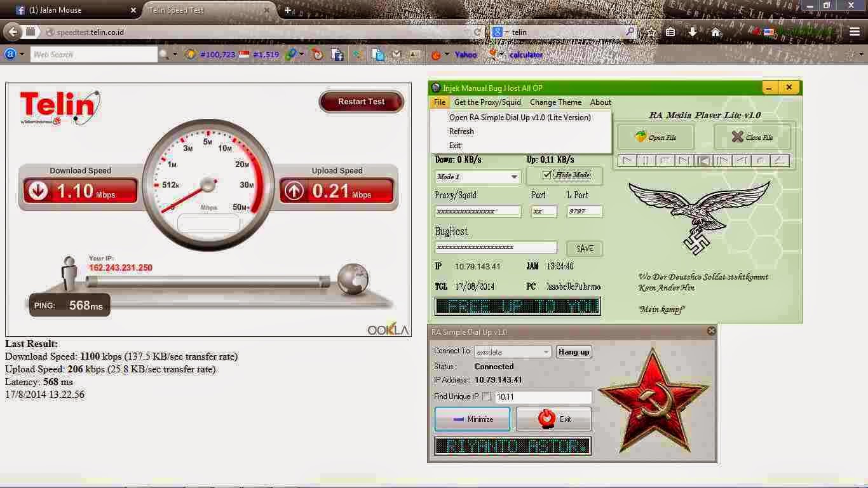Click the media player stop control
Screen dimensions: 868x488
point(665,161)
